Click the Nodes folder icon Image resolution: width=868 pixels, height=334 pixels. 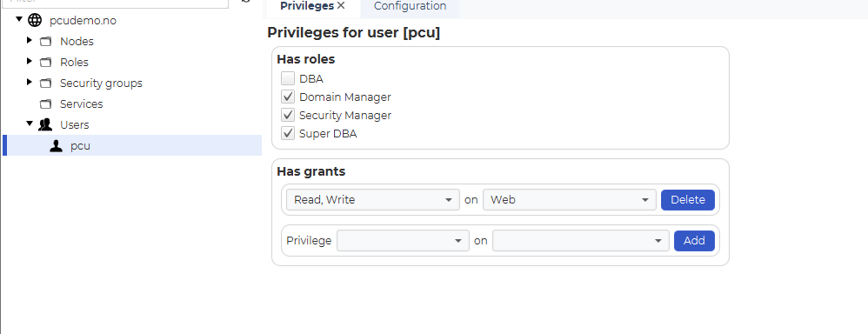pos(45,42)
